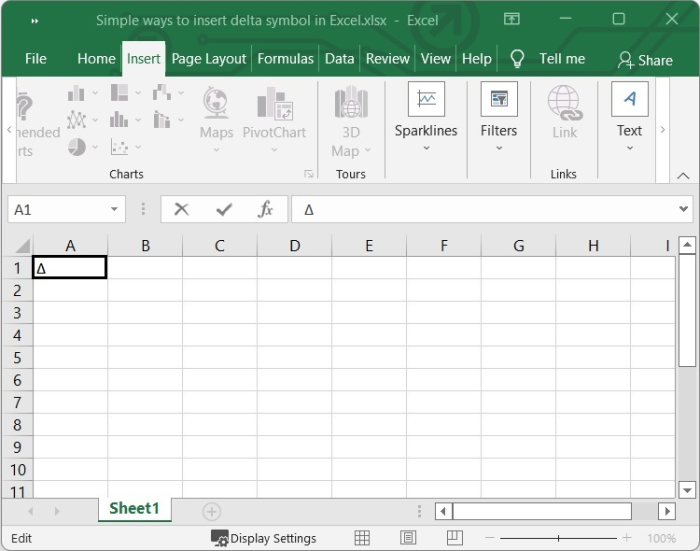Click the 100% zoom level
700x551 pixels.
tap(662, 538)
